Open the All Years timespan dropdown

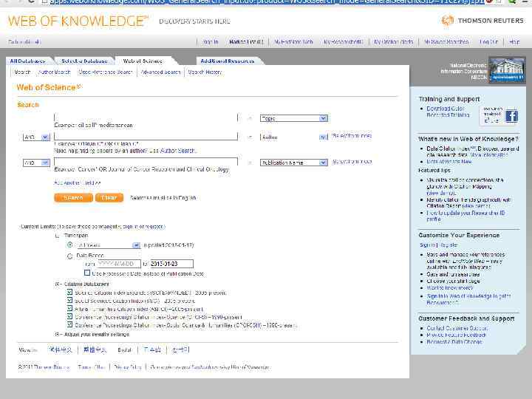point(109,245)
